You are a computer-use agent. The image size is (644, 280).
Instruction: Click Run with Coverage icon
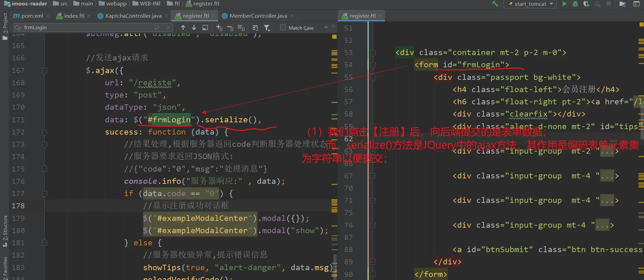[x=586, y=4]
